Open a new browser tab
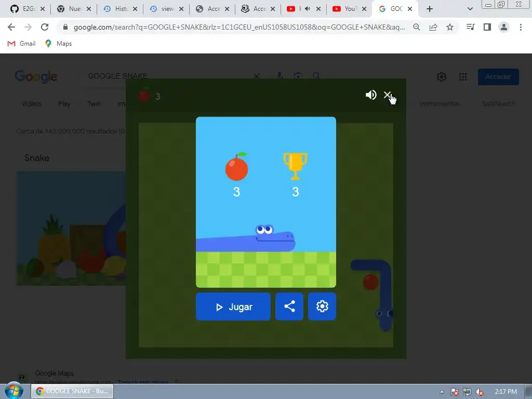The image size is (532, 399). pyautogui.click(x=430, y=9)
